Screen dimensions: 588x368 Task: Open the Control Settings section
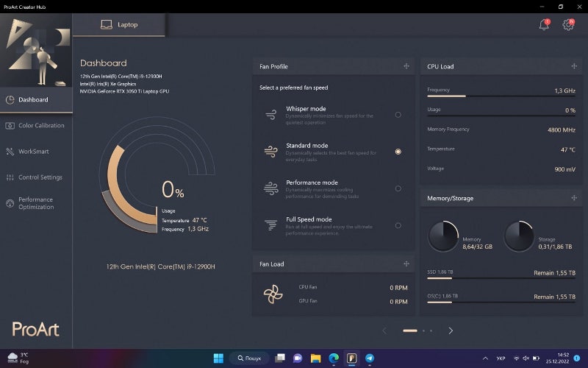click(36, 177)
